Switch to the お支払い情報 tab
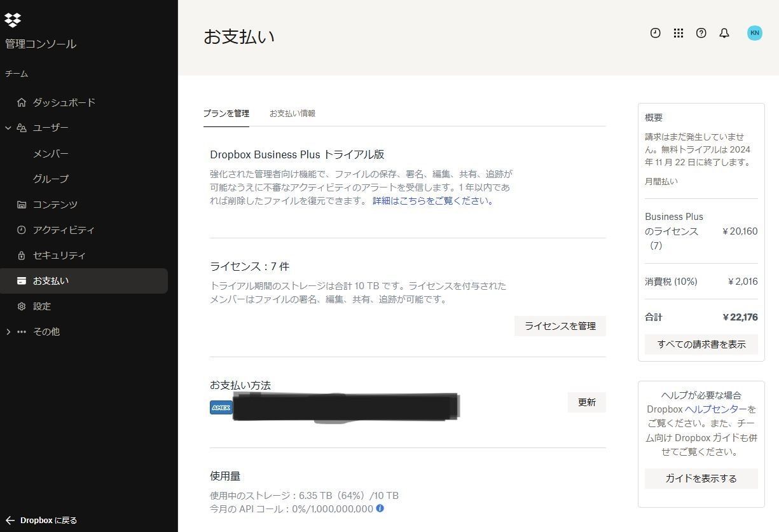This screenshot has width=779, height=532. coord(293,113)
